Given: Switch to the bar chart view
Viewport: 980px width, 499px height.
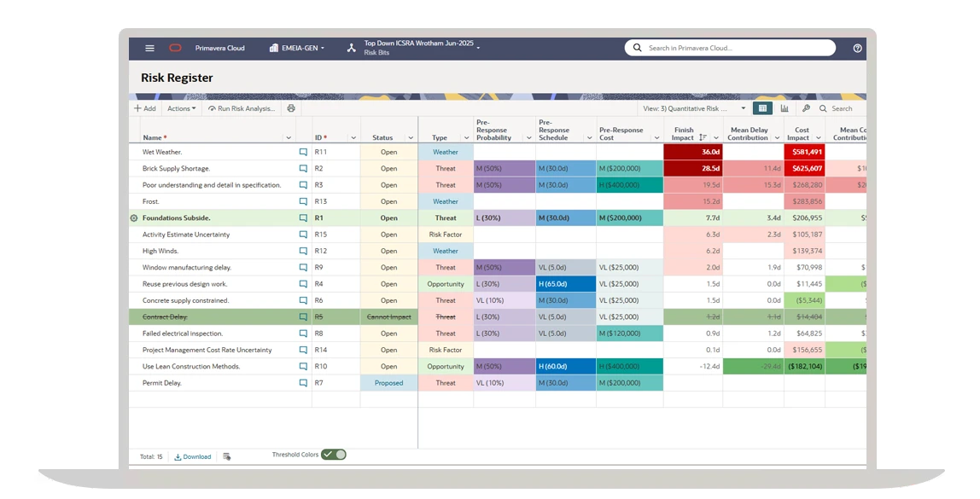Looking at the screenshot, I should click(782, 108).
